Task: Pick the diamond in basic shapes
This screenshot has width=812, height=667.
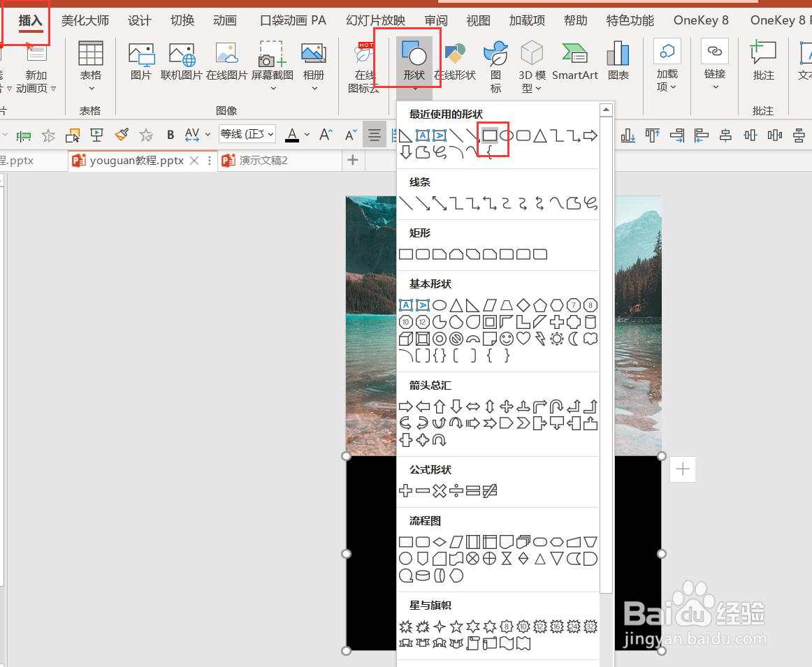Action: [x=523, y=305]
